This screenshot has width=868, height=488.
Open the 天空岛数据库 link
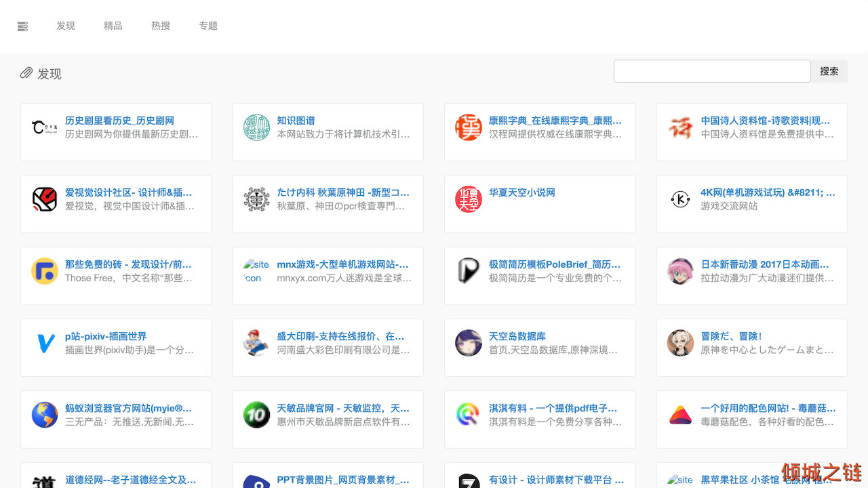pos(517,336)
